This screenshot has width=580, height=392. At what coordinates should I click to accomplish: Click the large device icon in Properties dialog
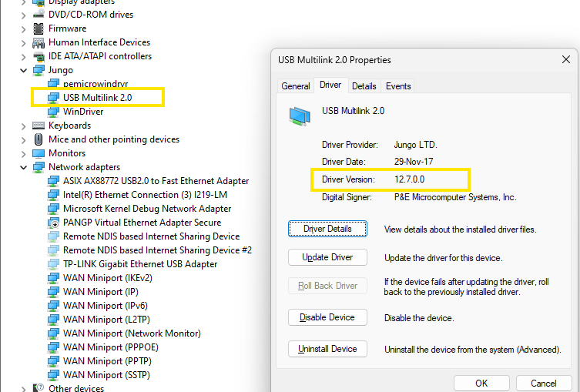[x=300, y=116]
